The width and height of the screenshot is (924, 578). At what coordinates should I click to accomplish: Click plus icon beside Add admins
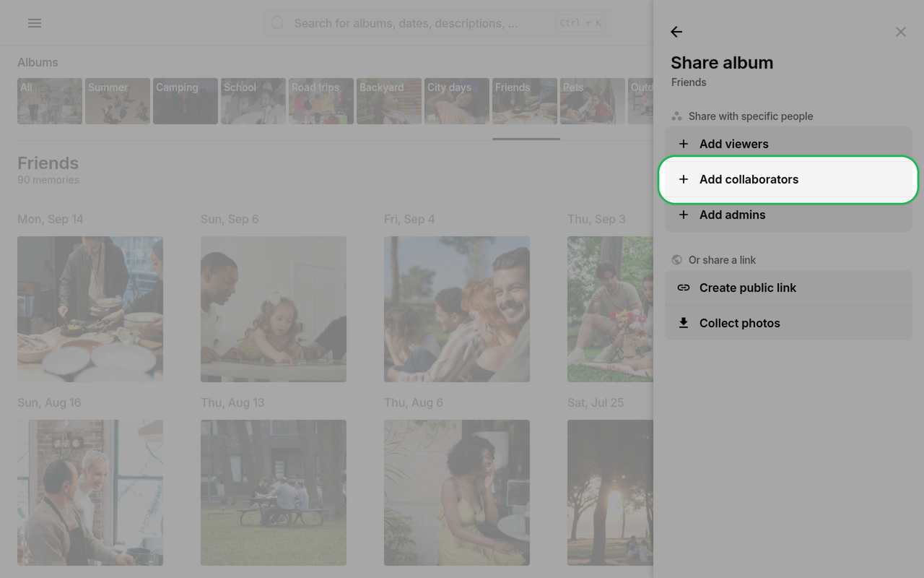[x=684, y=215]
